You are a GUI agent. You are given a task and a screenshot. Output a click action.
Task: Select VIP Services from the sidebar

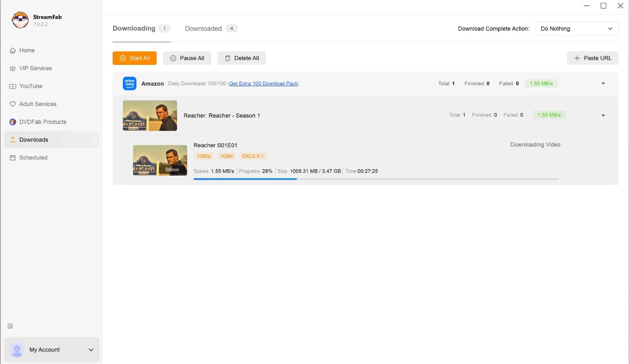[35, 68]
